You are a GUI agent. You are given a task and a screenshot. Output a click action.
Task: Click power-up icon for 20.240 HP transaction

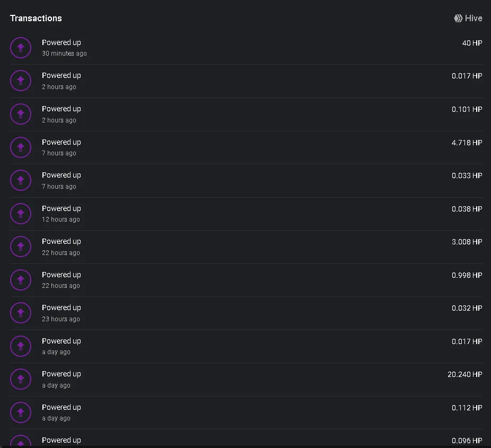[21, 379]
